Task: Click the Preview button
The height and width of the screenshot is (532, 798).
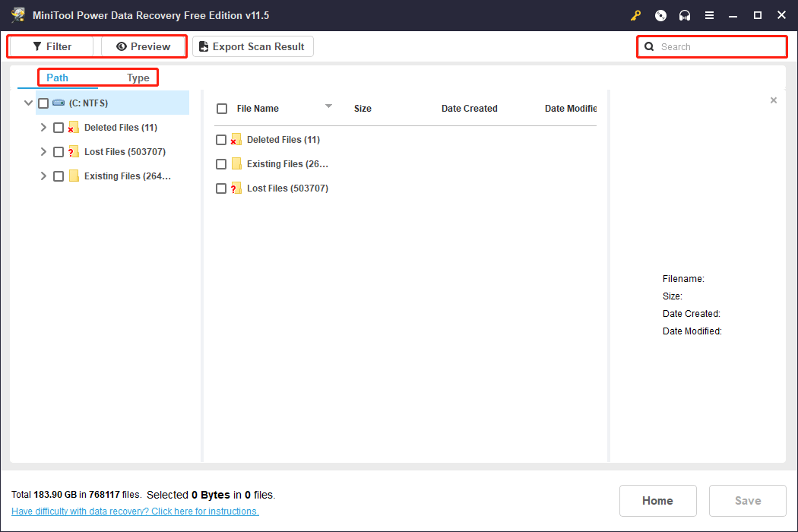Action: pos(143,46)
